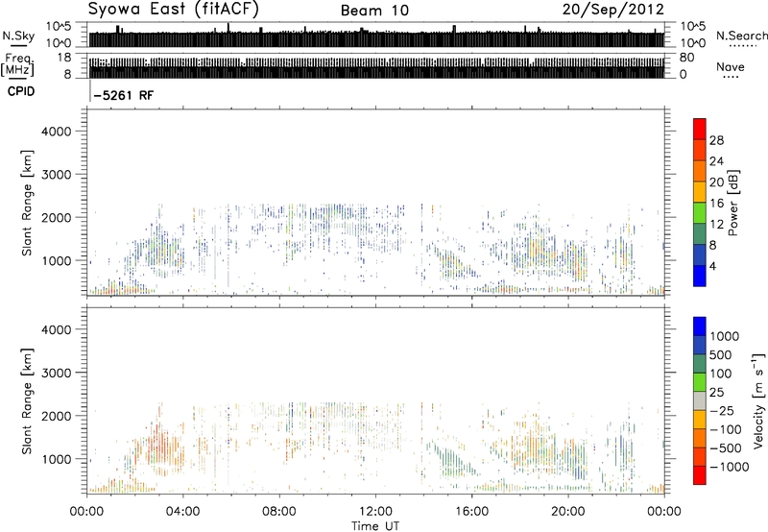Click the '-1000' Velocity colorbar tick label
This screenshot has height=532, width=768.
point(730,467)
